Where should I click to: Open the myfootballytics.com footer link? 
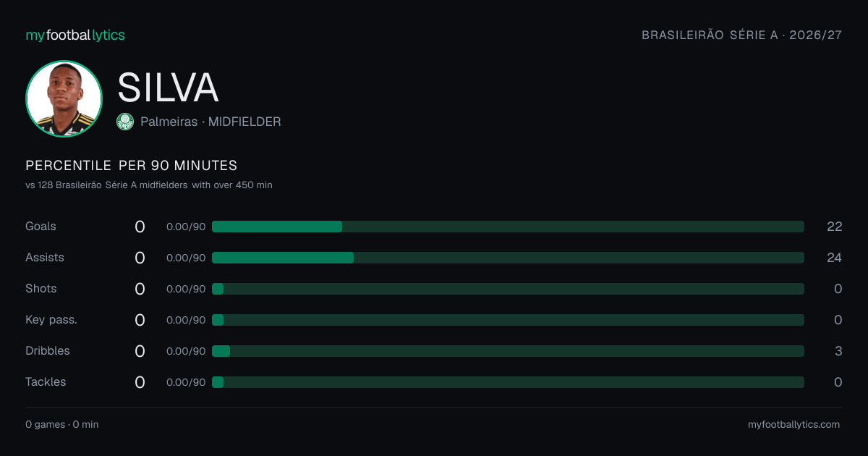click(x=794, y=425)
